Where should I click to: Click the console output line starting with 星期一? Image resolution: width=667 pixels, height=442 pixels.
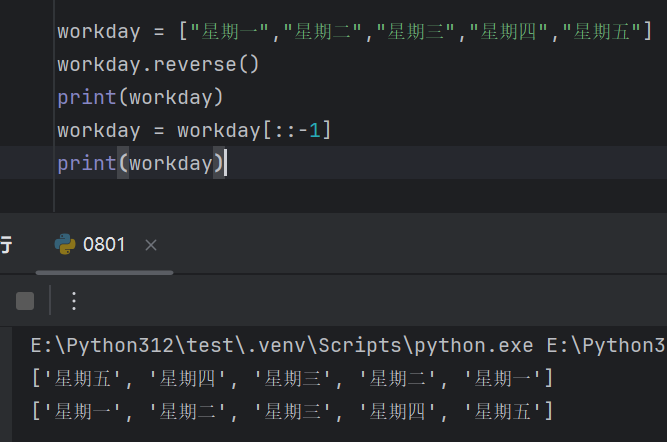point(292,411)
